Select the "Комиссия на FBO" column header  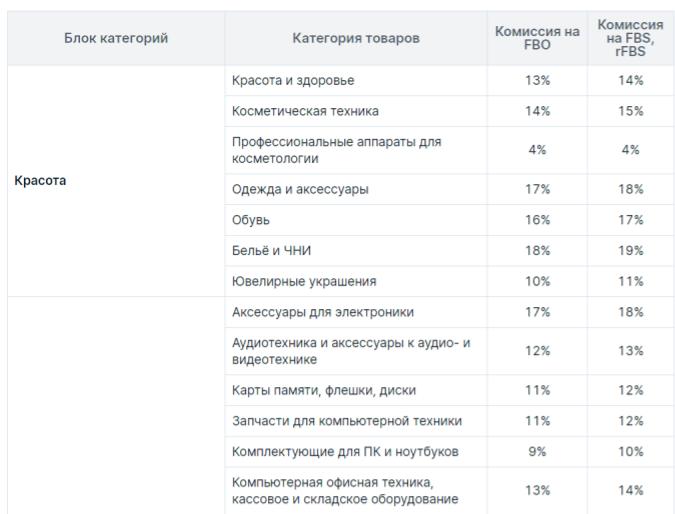click(537, 38)
